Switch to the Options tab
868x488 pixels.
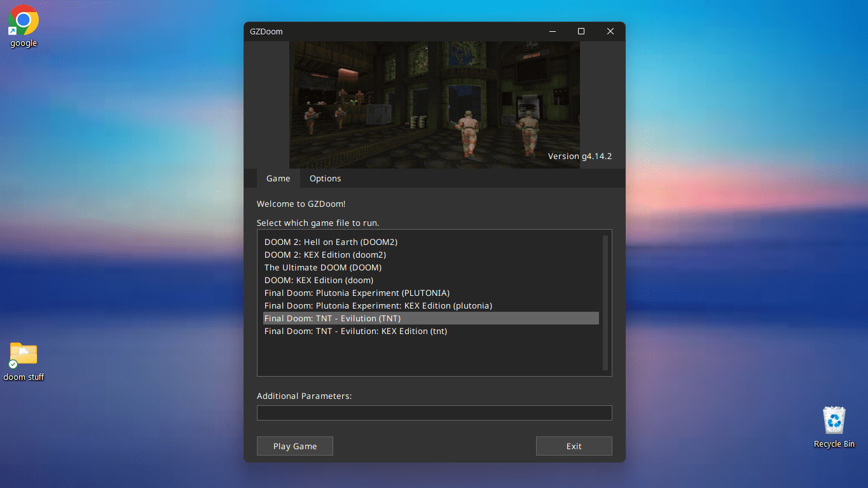[325, 178]
